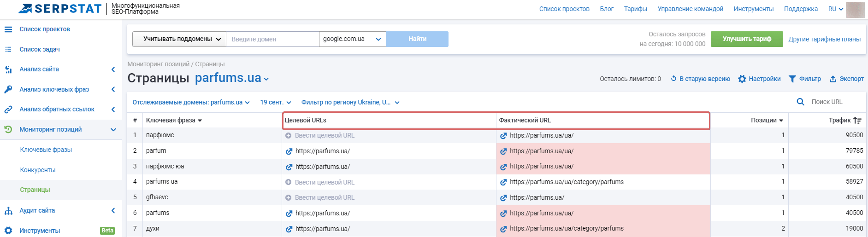
Task: Open Ключевые фразы submenu item
Action: click(x=46, y=150)
